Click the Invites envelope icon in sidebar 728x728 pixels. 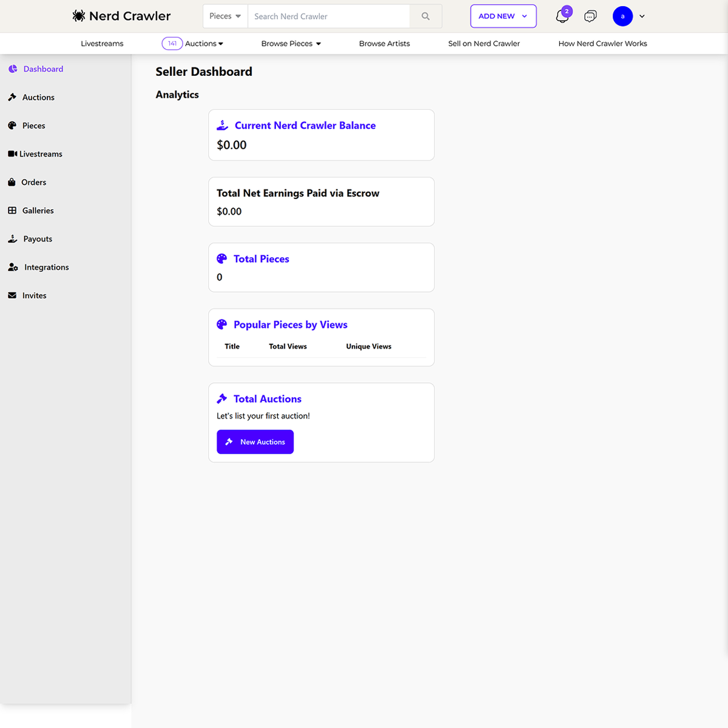12,295
